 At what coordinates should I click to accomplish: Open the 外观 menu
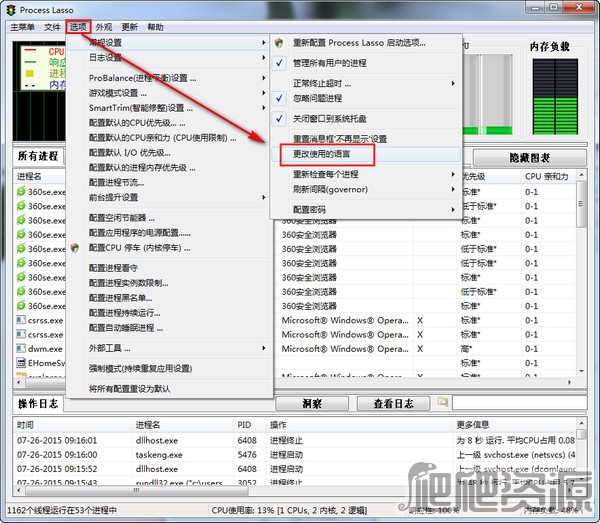point(104,27)
